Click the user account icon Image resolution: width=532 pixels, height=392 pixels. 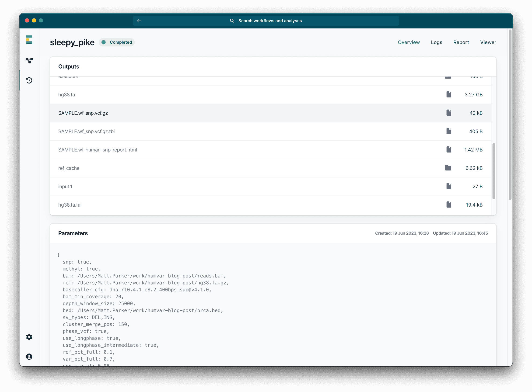tap(29, 357)
